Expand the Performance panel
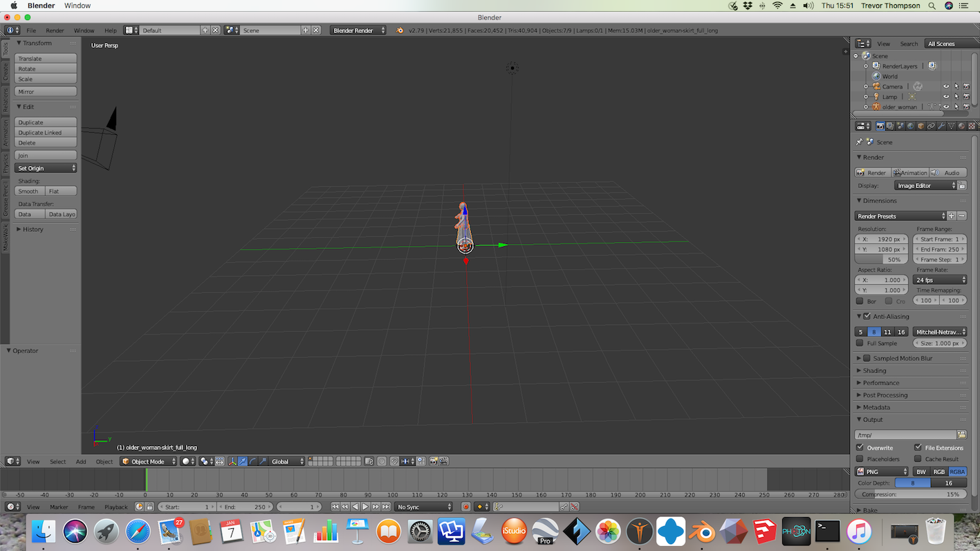 [x=881, y=383]
